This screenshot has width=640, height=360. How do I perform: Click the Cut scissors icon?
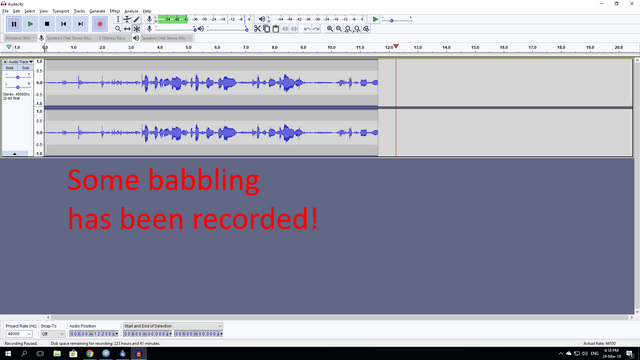pos(257,29)
